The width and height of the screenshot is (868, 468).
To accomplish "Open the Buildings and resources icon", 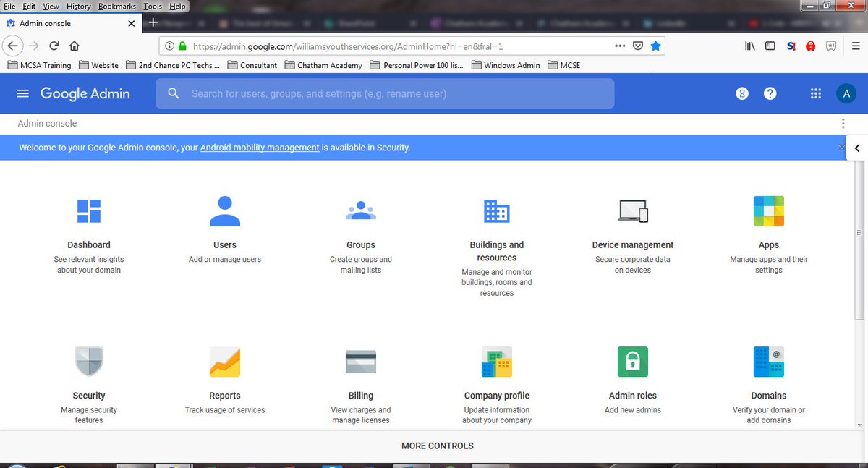I will coord(497,210).
